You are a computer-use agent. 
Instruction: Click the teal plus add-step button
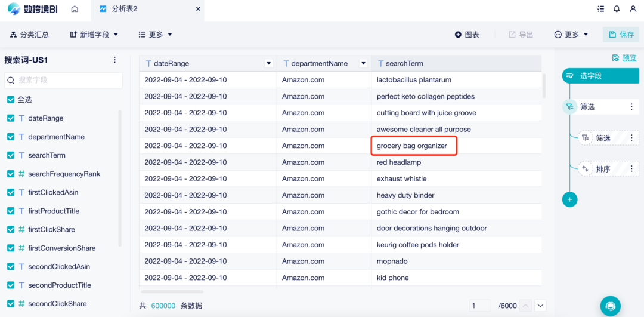click(x=569, y=199)
